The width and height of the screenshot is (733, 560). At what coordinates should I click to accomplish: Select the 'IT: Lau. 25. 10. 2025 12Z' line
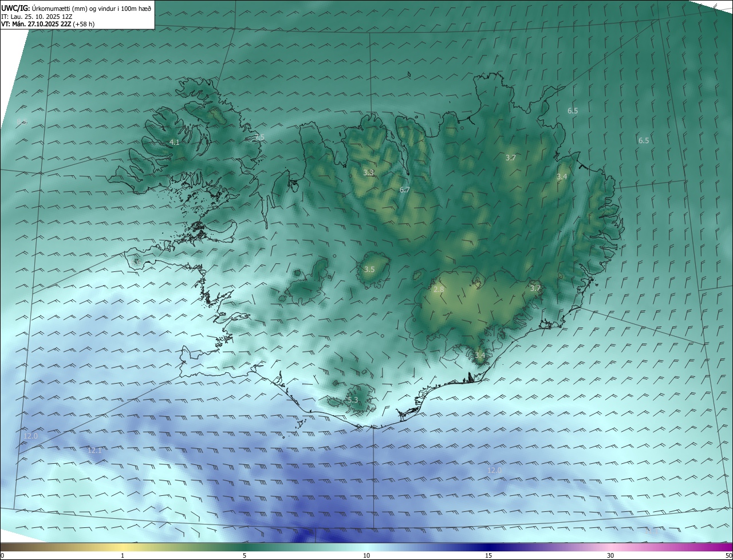click(37, 16)
